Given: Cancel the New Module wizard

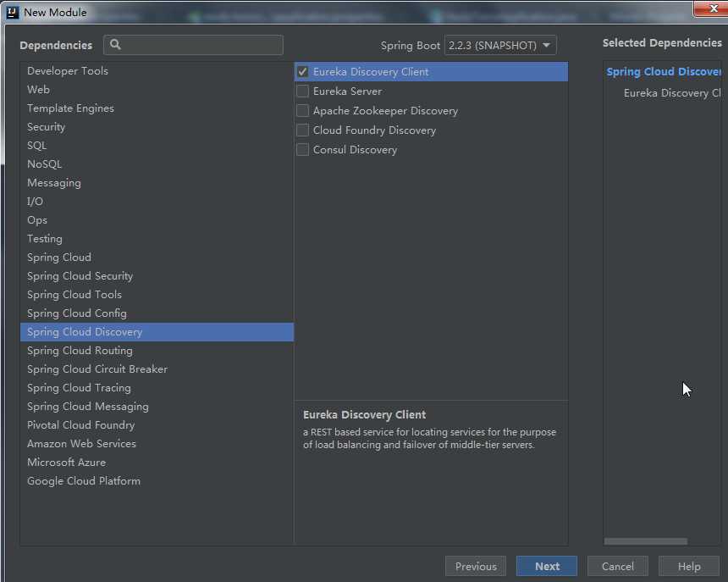Looking at the screenshot, I should click(x=617, y=566).
